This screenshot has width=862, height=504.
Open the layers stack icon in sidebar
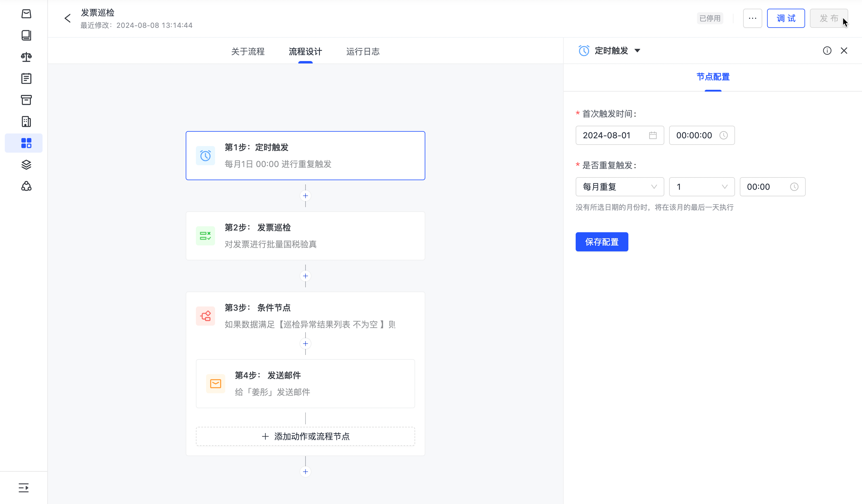click(x=26, y=165)
